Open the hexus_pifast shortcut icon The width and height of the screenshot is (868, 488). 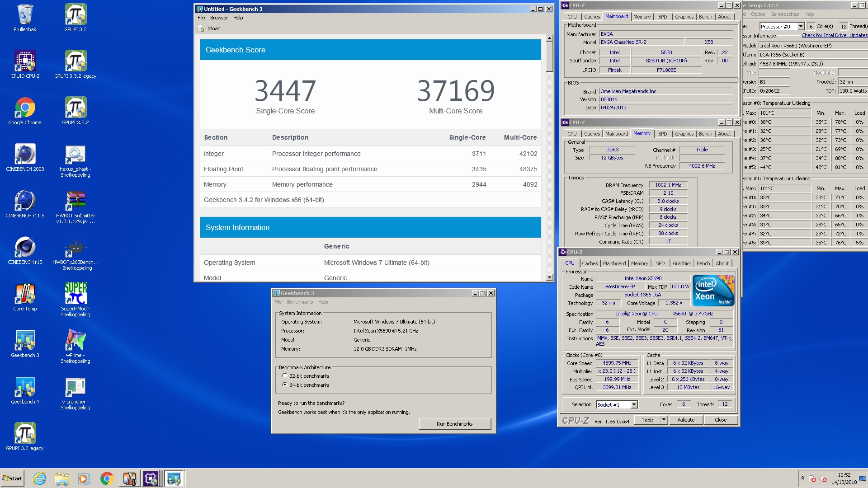coord(75,160)
